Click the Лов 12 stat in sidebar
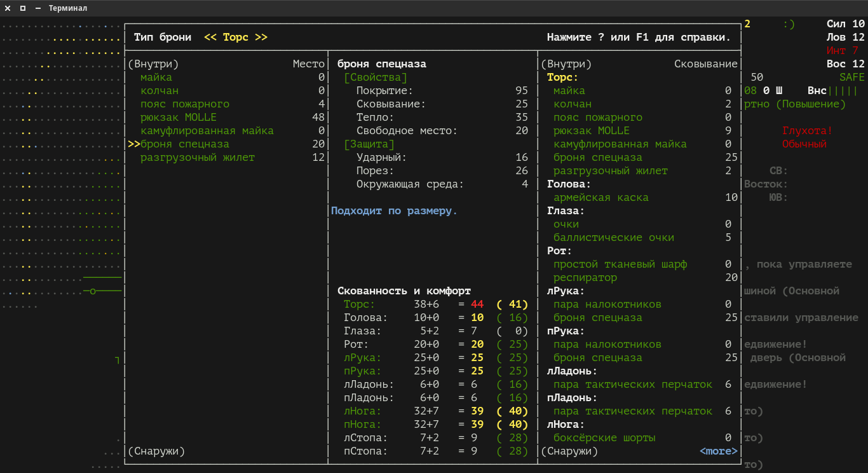 846,38
